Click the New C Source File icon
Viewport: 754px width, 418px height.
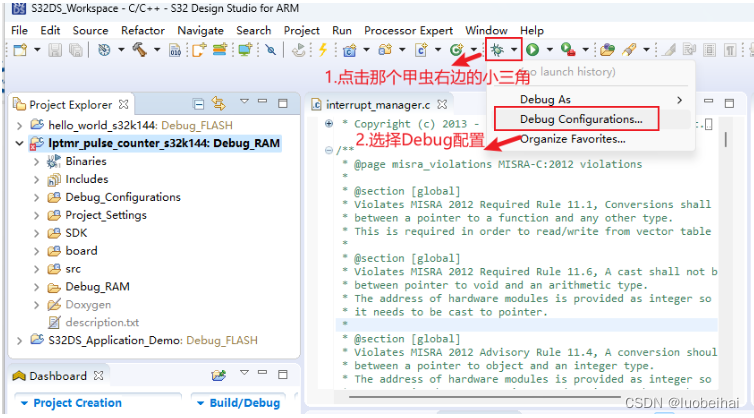[421, 50]
